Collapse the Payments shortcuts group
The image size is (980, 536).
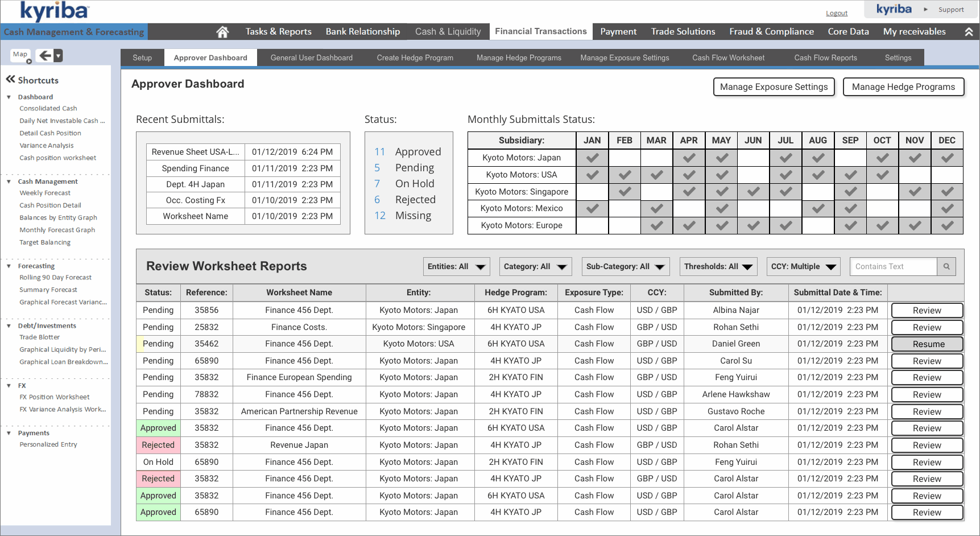pyautogui.click(x=9, y=433)
